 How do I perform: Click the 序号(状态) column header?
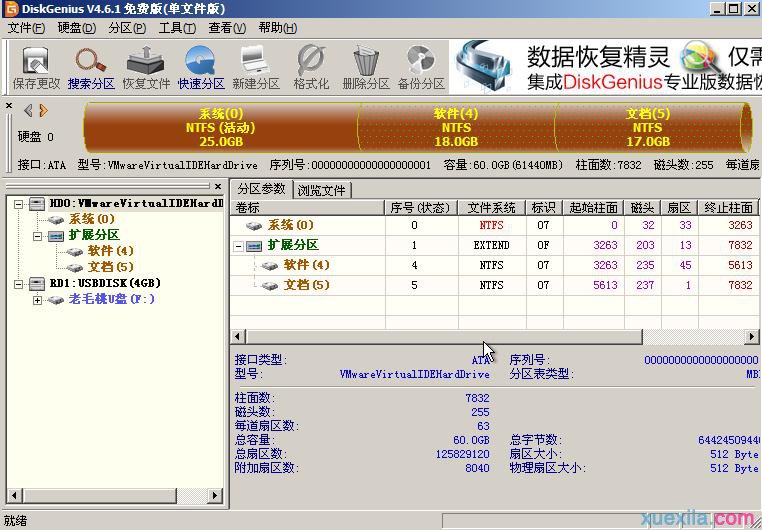[x=421, y=208]
